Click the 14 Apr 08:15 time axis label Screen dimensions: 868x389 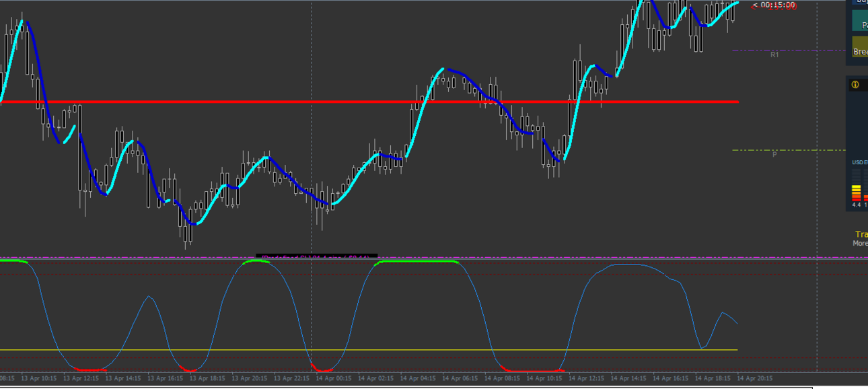point(502,378)
